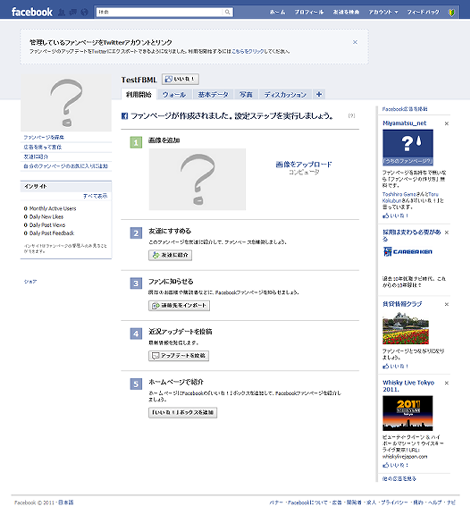This screenshot has height=523, width=470.
Task: Close the Whisky Live Tokyo ad
Action: tap(447, 383)
